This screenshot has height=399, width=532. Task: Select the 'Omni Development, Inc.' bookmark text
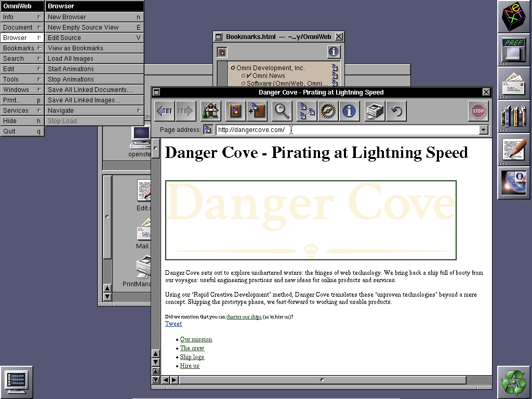point(270,68)
